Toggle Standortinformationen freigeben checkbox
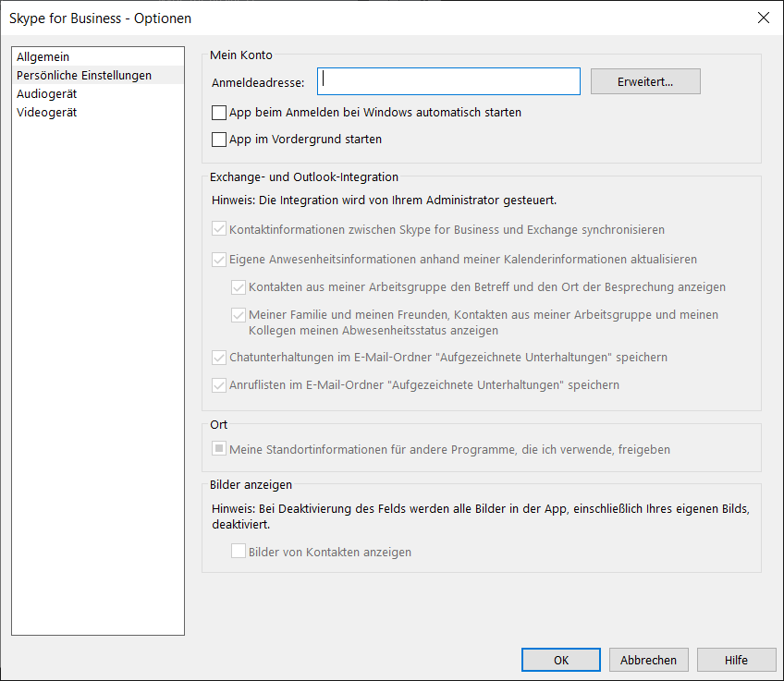 click(219, 448)
